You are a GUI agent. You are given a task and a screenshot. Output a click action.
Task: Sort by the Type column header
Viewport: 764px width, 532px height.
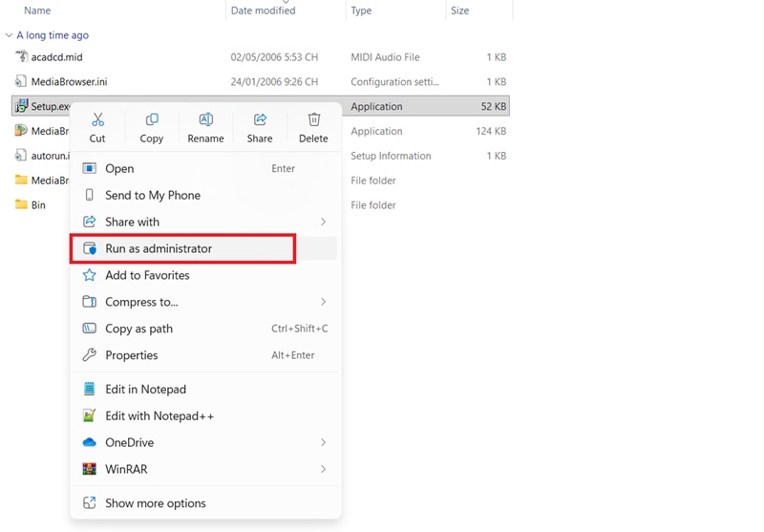point(361,11)
